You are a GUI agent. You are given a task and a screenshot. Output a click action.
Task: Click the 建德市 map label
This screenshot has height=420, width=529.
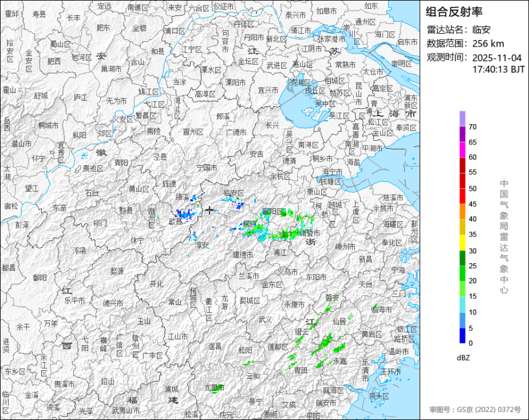(243, 255)
